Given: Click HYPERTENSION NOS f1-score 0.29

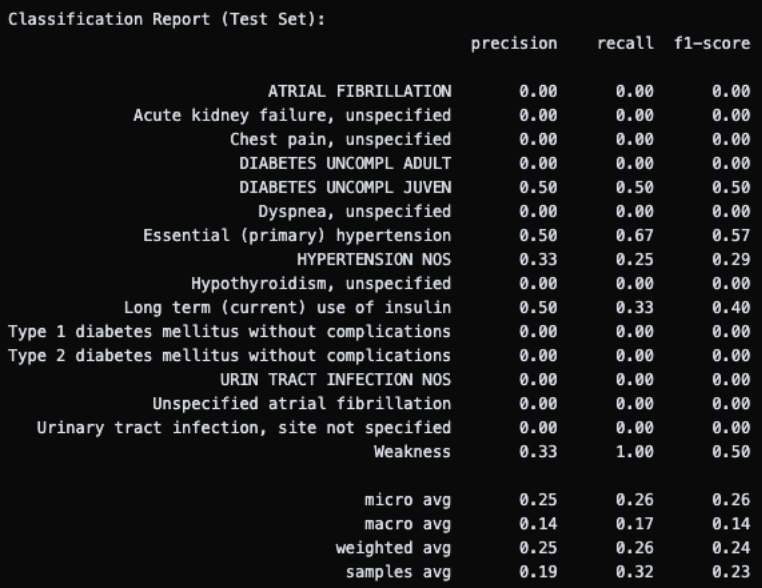Looking at the screenshot, I should pos(730,260).
